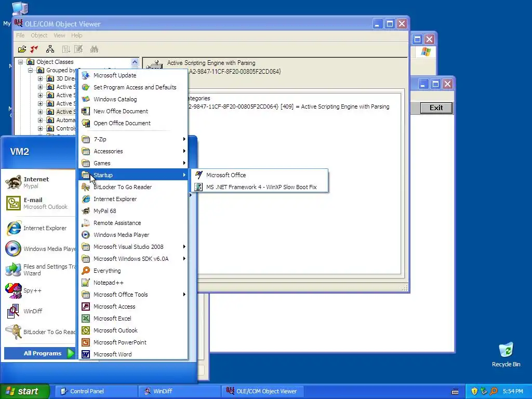Choose MS .NET Framework 4 WinXP Slow Boot Fix

point(260,187)
